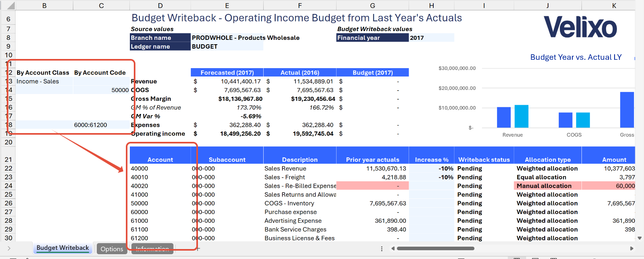Select the -5.69% GM Var cell

coord(227,116)
